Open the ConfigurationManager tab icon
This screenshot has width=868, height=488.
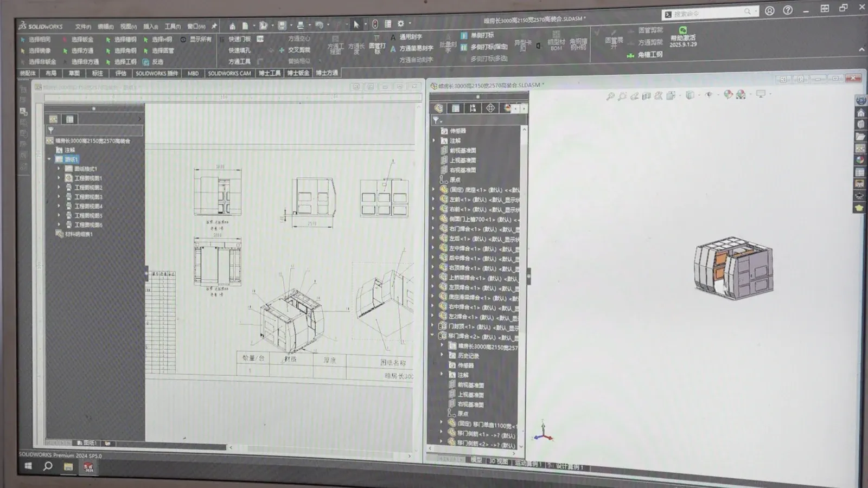[473, 108]
